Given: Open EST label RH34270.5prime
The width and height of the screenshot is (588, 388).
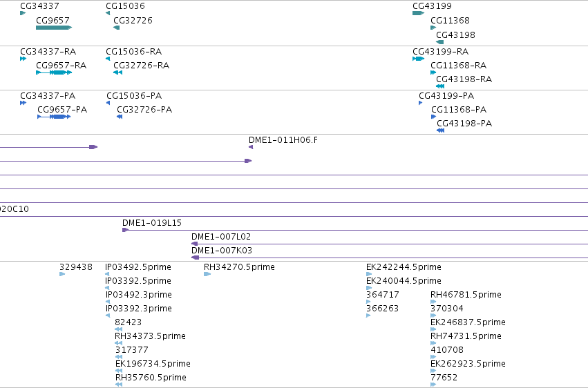Looking at the screenshot, I should pyautogui.click(x=239, y=267).
